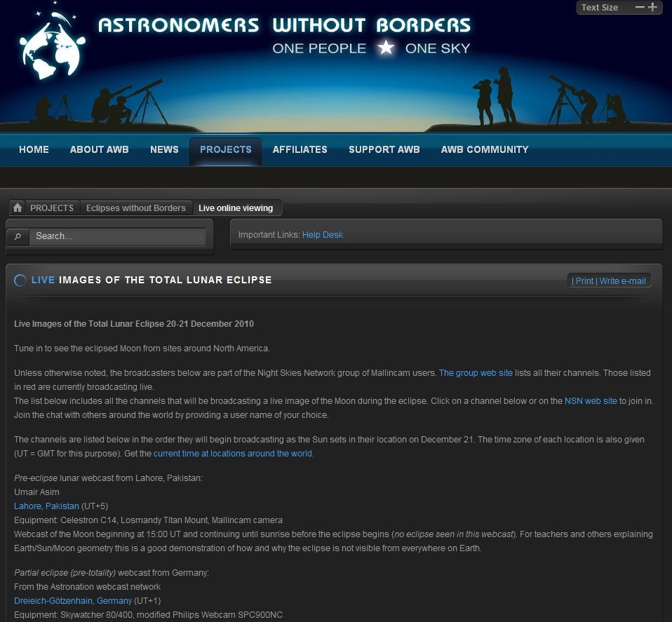Open the ABOUT AWB menu
The width and height of the screenshot is (672, 622).
[x=100, y=149]
